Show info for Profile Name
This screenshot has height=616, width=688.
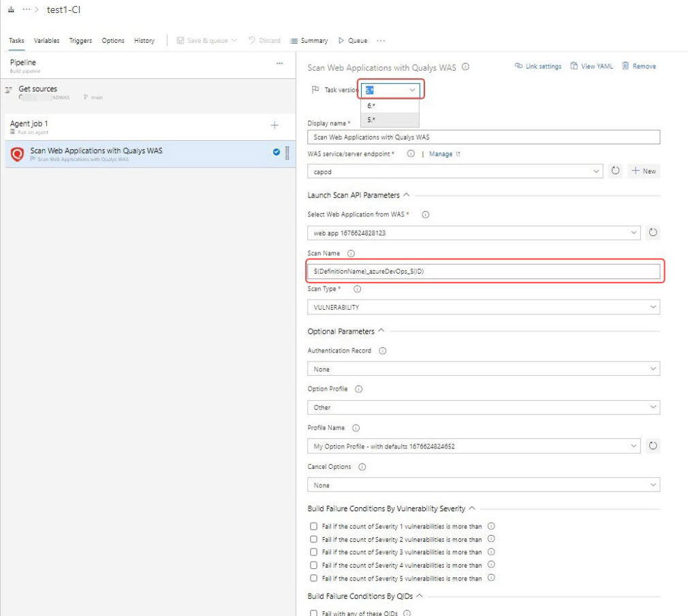356,428
